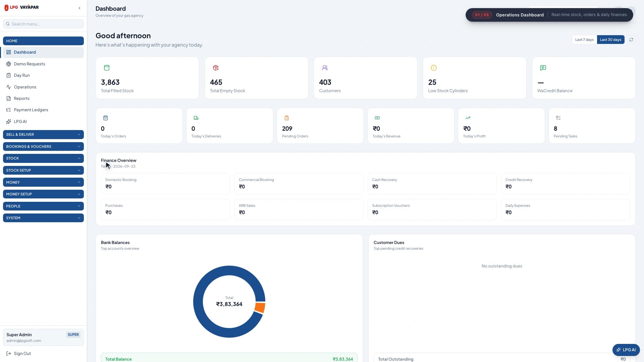This screenshot has width=644, height=362.
Task: Click the Customers people icon
Action: (325, 68)
